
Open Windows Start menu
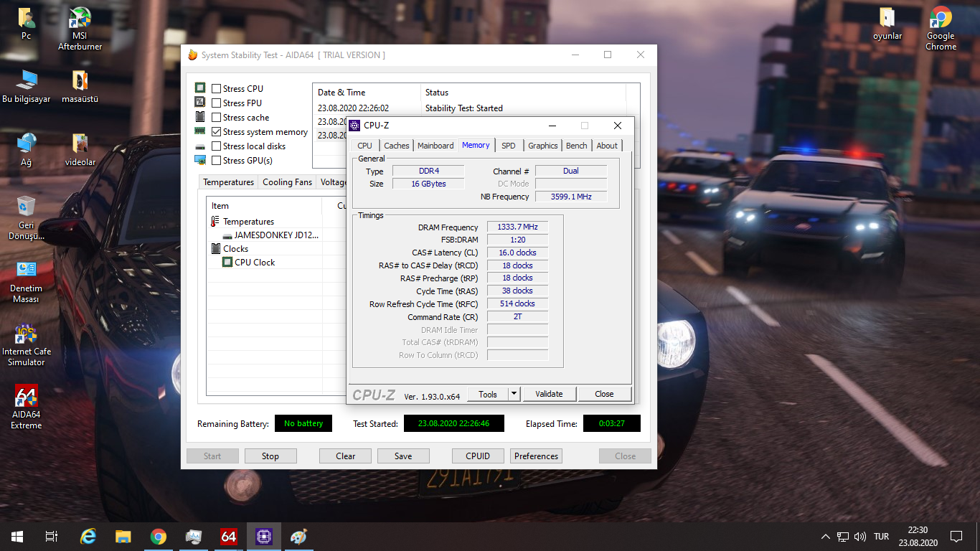click(17, 537)
